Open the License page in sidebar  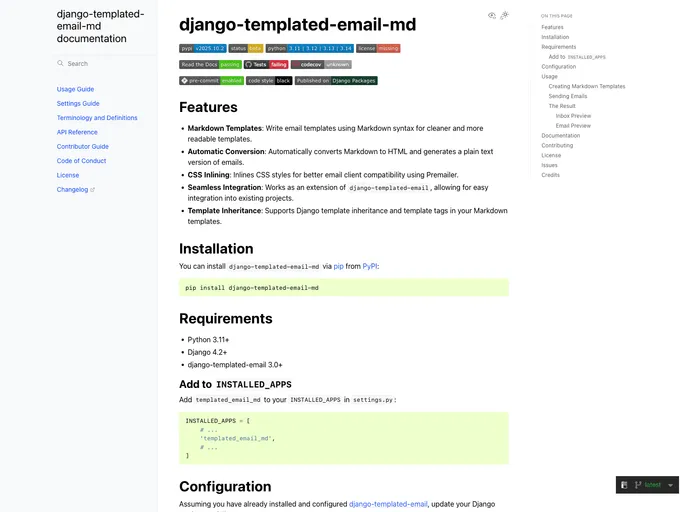68,175
